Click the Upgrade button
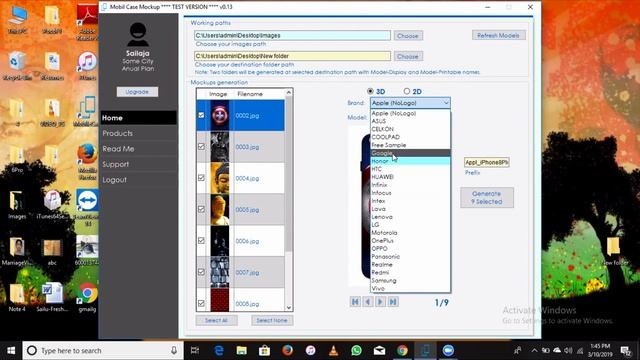Viewport: 640px width, 360px height. pos(137,92)
